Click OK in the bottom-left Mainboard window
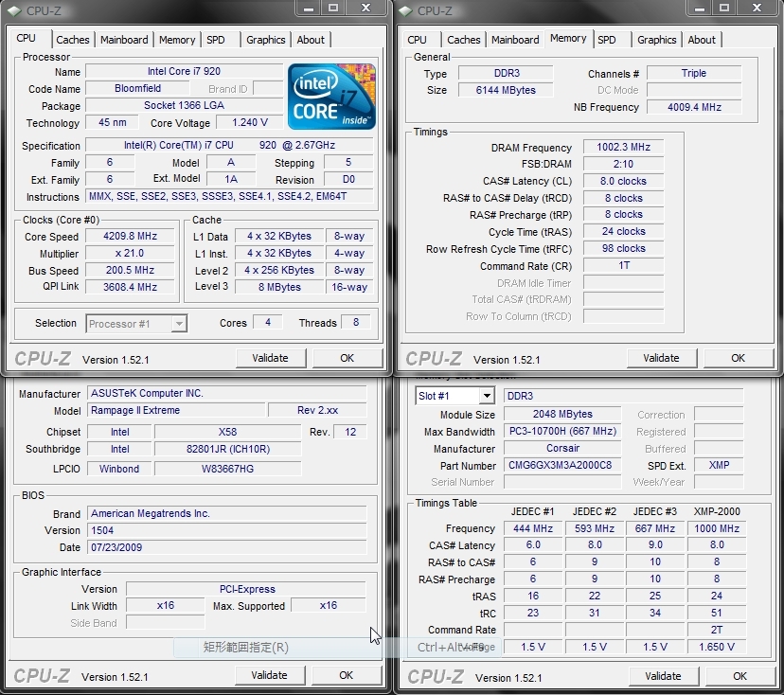The image size is (784, 695). click(347, 675)
